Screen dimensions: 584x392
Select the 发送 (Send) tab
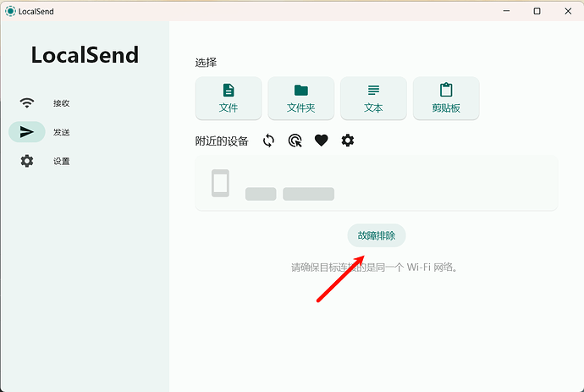pyautogui.click(x=44, y=132)
